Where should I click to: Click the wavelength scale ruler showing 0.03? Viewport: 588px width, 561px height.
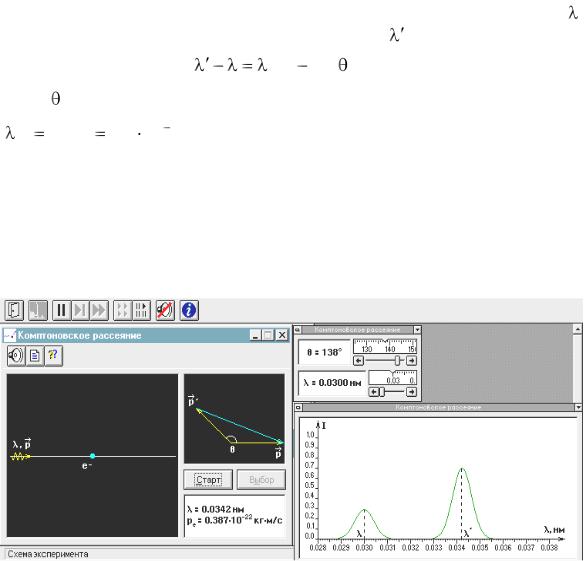pos(393,378)
